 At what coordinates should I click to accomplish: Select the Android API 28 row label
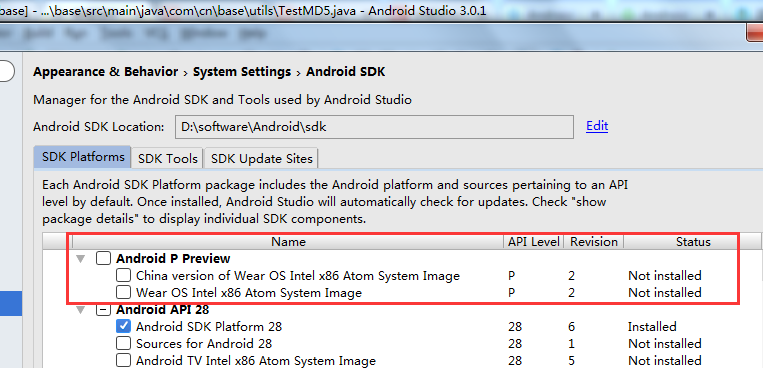pyautogui.click(x=163, y=310)
